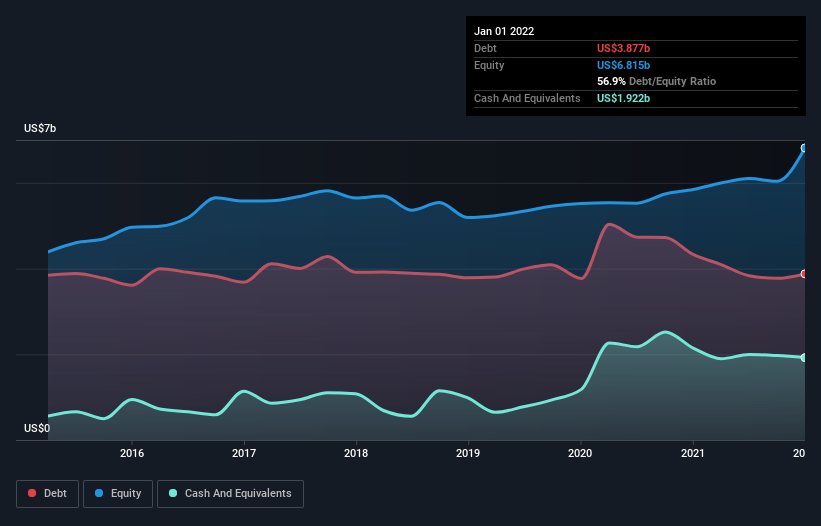Image resolution: width=821 pixels, height=526 pixels.
Task: Click the 56.9% Debt/Equity Ratio text
Action: click(x=657, y=81)
